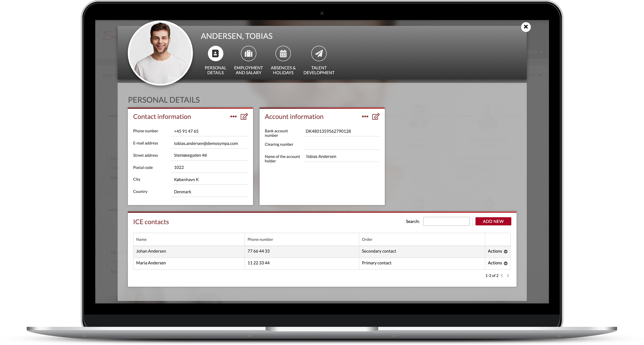Screen dimensions: 644x345
Task: Click the Contact information card title
Action: (162, 117)
